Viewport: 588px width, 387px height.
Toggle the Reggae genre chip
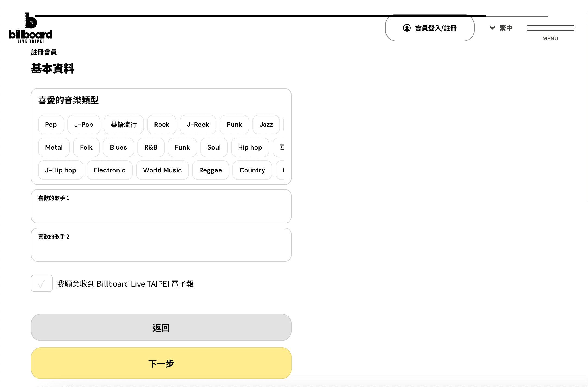point(210,170)
